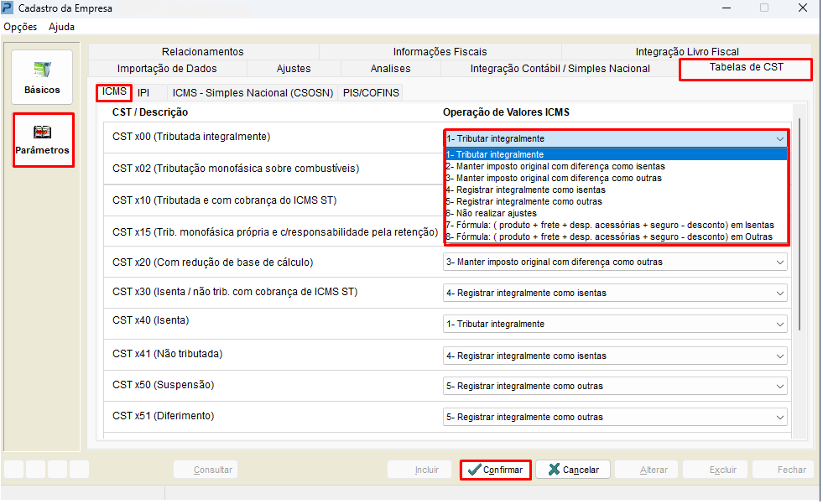823x504 pixels.
Task: Switch to the Importação de Dados tab
Action: click(167, 68)
